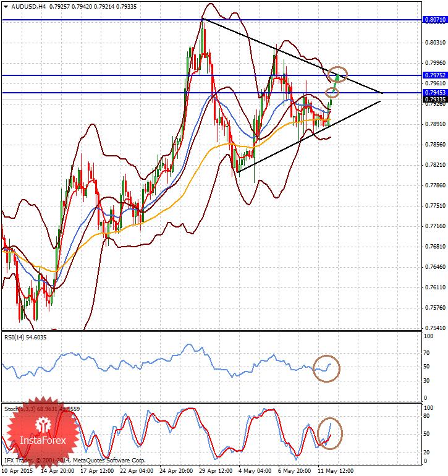448x476 pixels.
Task: Select the Stoch(5,3,3) indicator label
Action: tap(42, 409)
